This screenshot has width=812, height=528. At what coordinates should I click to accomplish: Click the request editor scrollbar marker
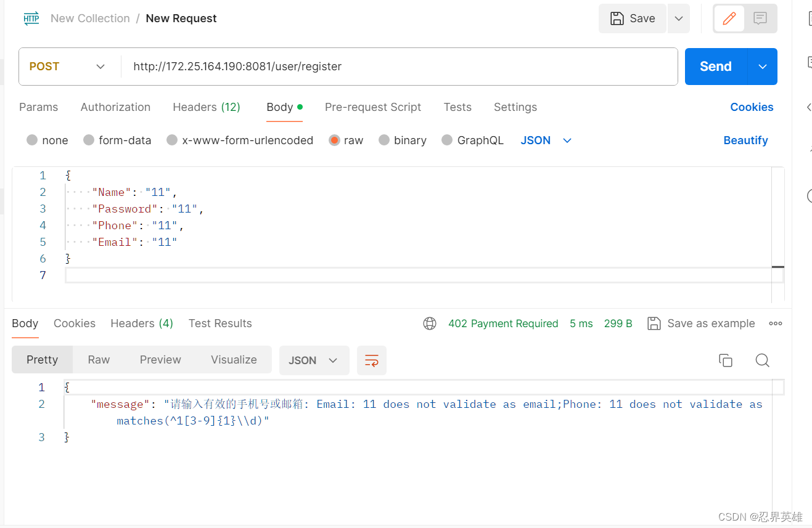click(x=778, y=267)
